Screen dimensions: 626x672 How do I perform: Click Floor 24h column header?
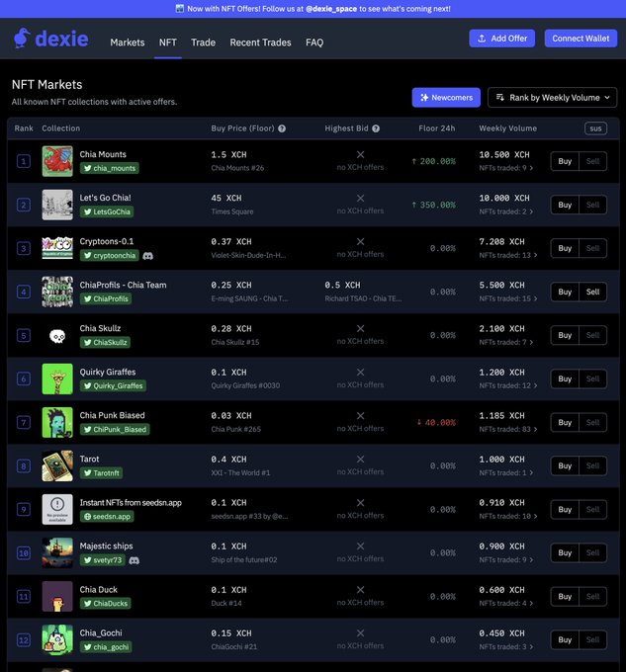(x=436, y=128)
